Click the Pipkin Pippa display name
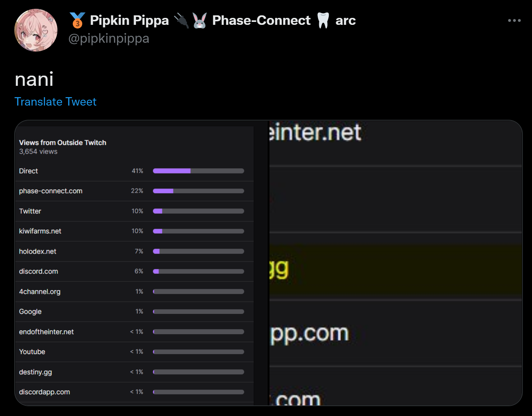 129,20
